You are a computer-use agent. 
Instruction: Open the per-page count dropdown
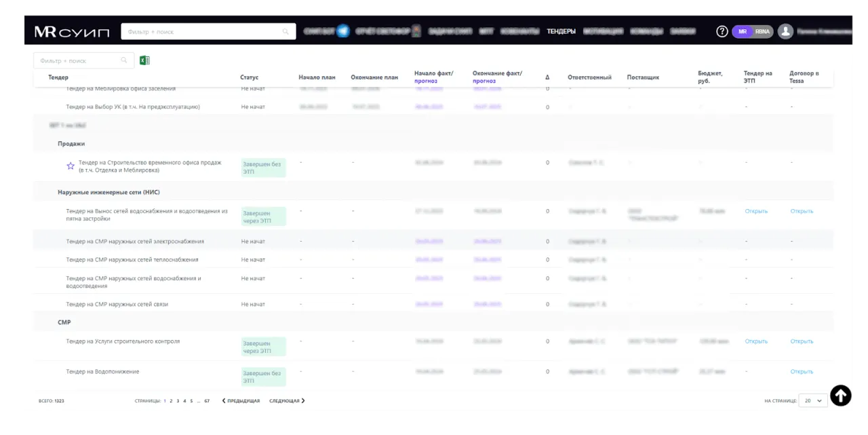coord(812,400)
